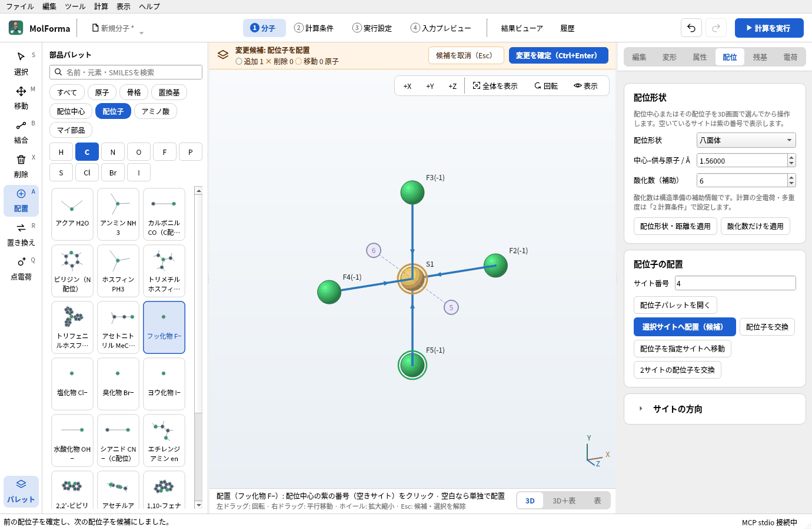
Task: Choose the 点電荷 point charge tool
Action: [x=21, y=269]
